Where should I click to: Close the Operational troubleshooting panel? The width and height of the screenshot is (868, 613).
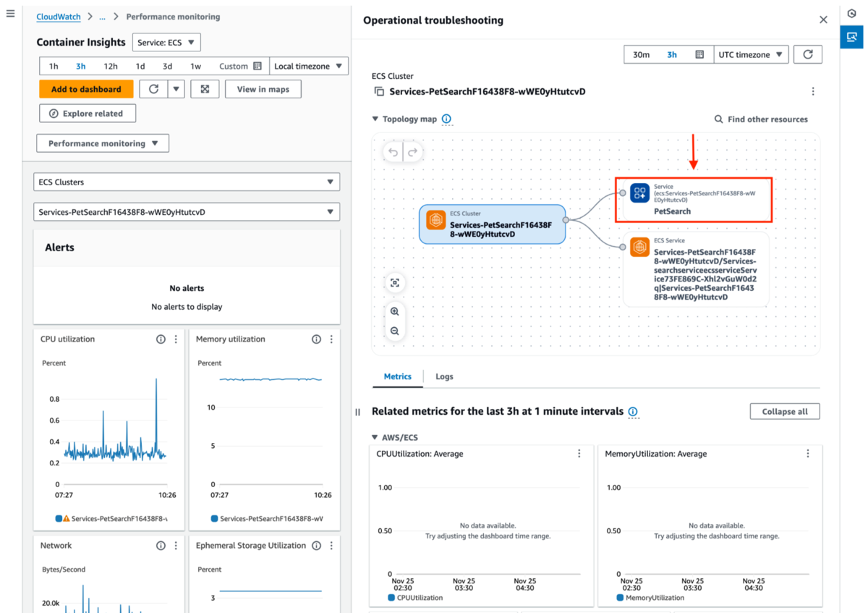(823, 20)
